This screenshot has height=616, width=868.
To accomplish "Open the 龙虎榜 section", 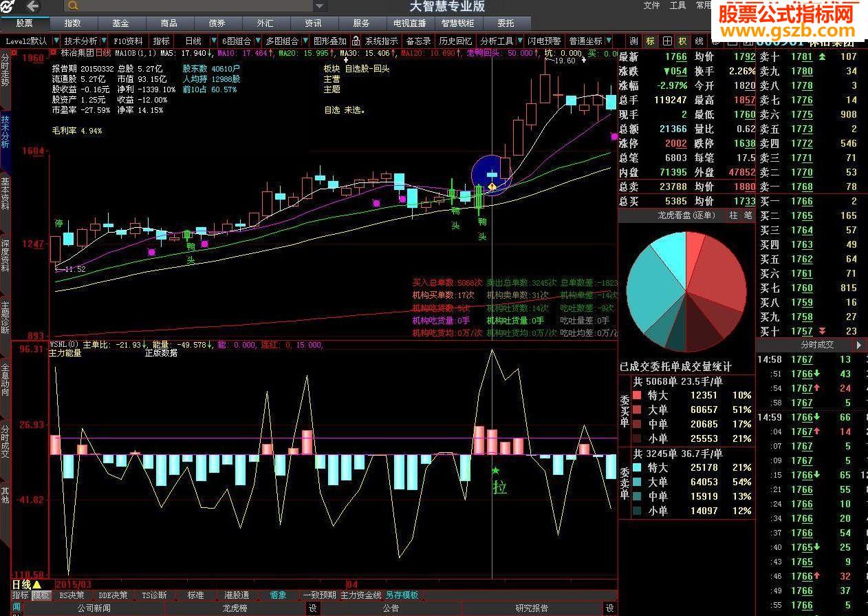I will (x=235, y=608).
